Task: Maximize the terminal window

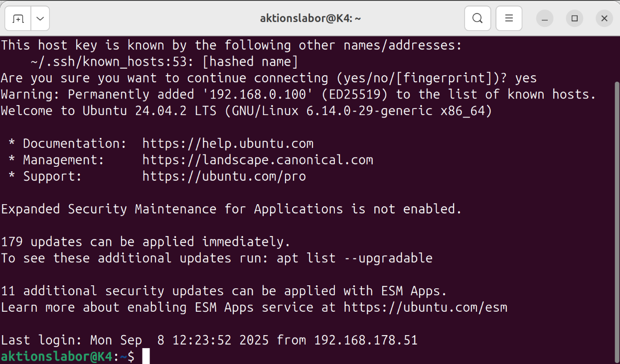Action: coord(575,19)
